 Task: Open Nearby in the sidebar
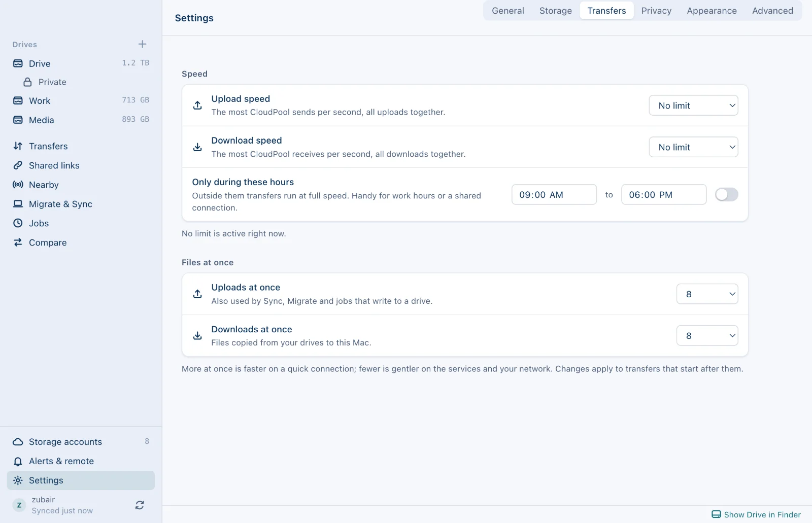81,185
